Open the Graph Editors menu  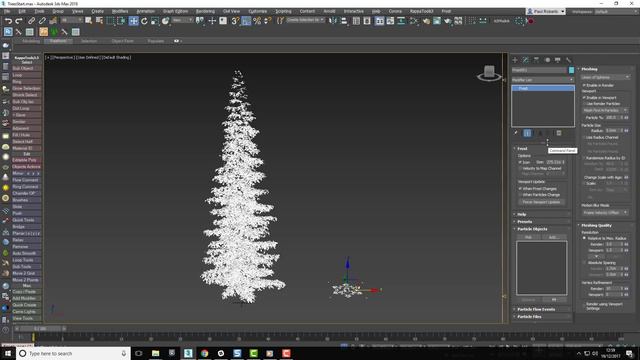click(x=175, y=11)
